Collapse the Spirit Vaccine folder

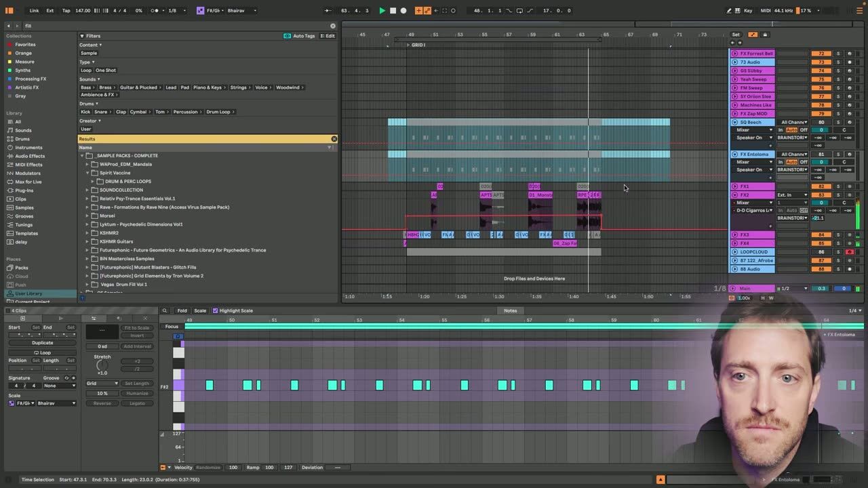[x=87, y=173]
